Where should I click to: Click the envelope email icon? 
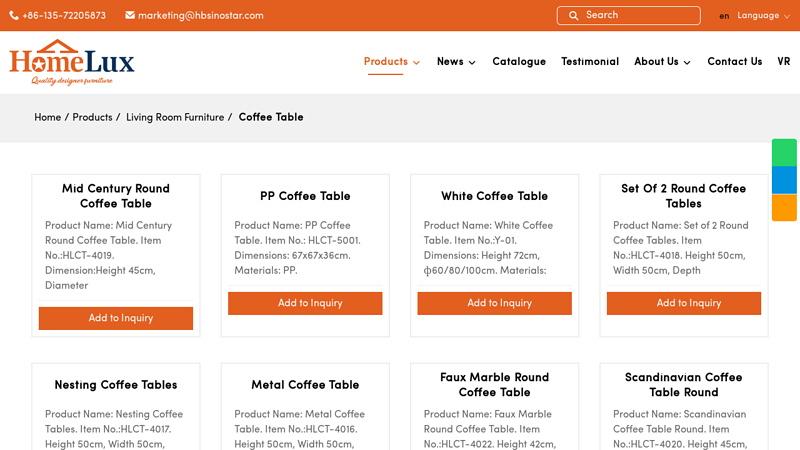click(x=130, y=15)
